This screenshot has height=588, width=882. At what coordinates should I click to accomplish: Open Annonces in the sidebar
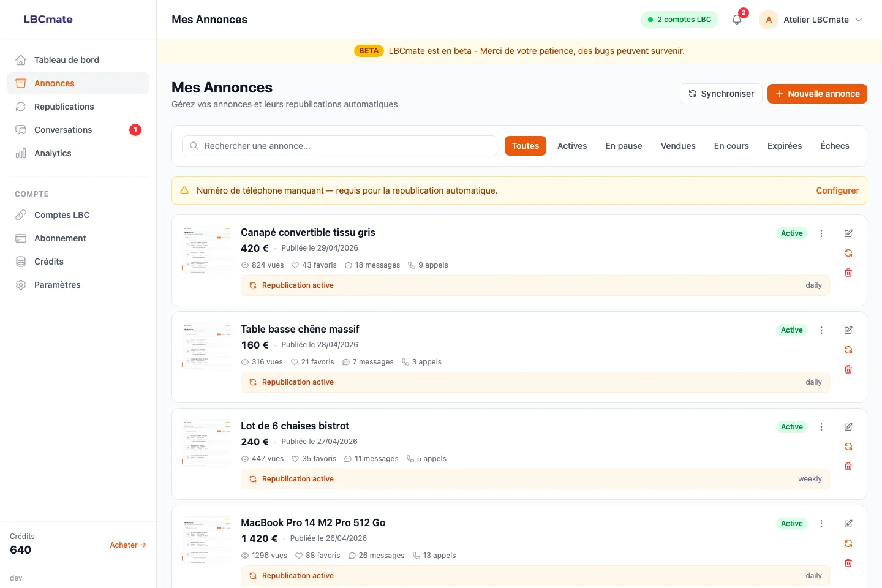tap(78, 83)
